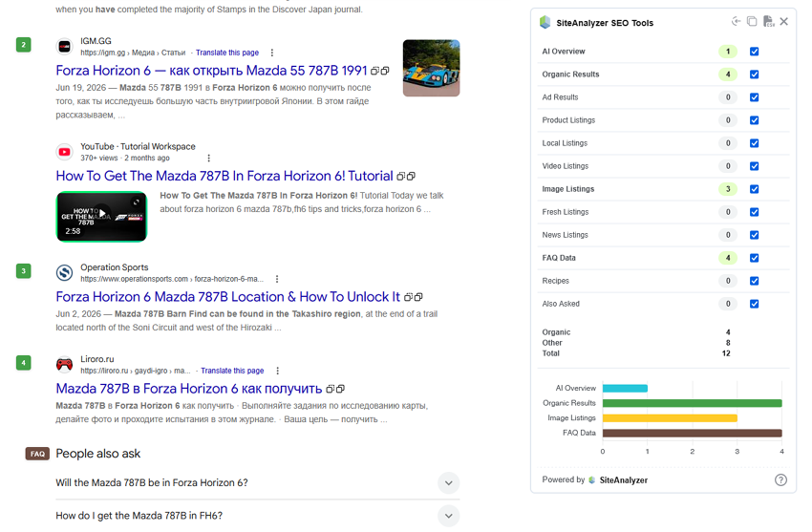
Task: Click the brown FAQ Data chart bar
Action: point(693,434)
